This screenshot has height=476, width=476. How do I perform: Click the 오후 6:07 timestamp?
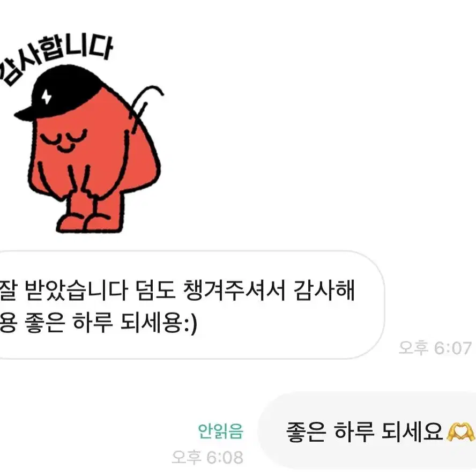[435, 348]
